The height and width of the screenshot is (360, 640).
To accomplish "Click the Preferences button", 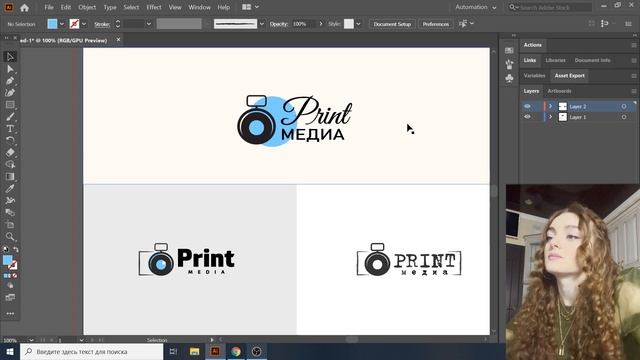I will coord(436,24).
